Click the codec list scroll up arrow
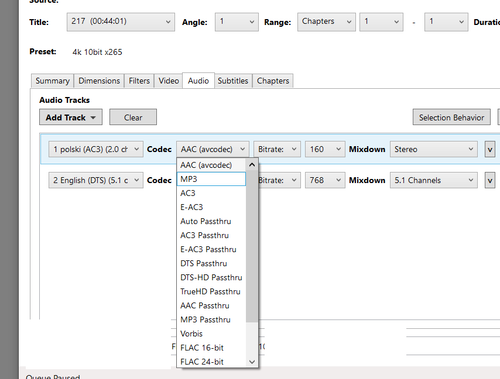500x379 pixels. (252, 165)
